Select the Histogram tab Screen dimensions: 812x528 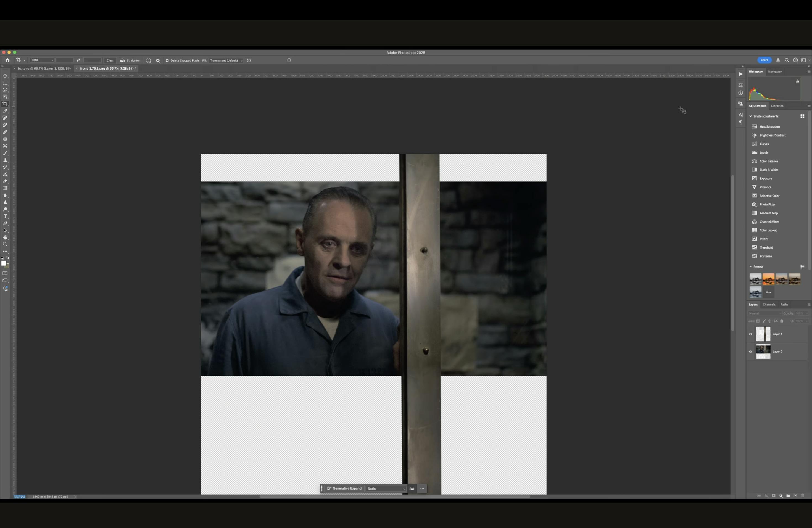coord(756,72)
